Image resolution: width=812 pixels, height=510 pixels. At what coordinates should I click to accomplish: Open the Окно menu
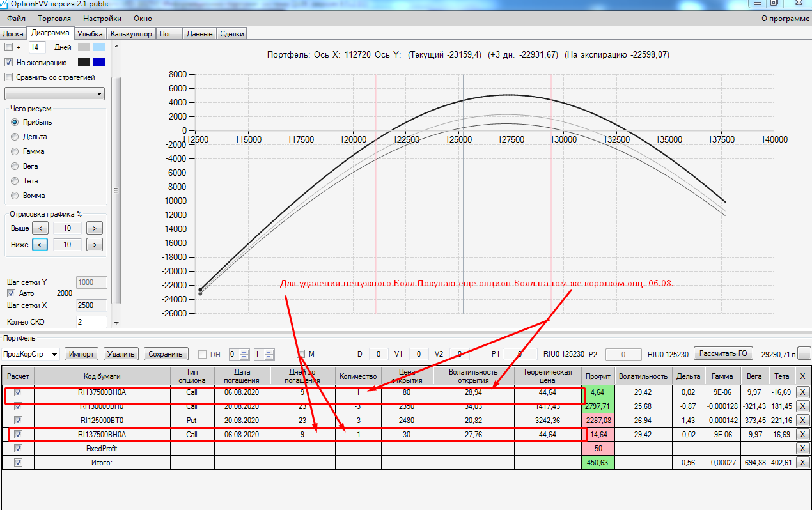pos(143,19)
